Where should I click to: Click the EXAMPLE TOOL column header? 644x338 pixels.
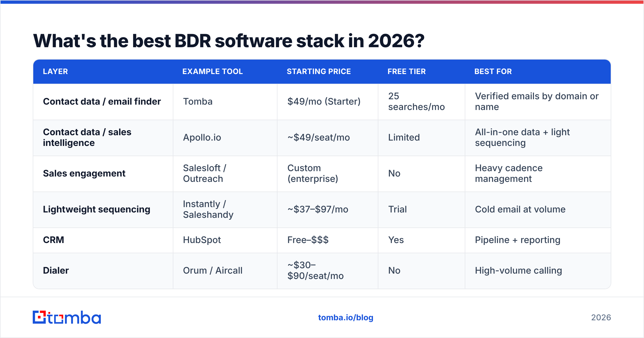point(213,71)
